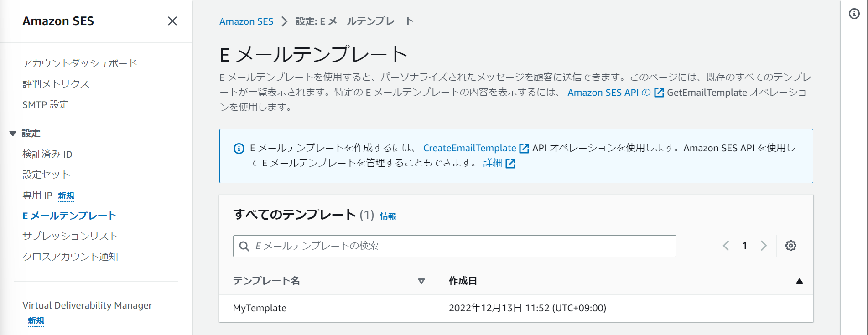
Task: Click the external link icon beside 詳細
Action: (510, 164)
